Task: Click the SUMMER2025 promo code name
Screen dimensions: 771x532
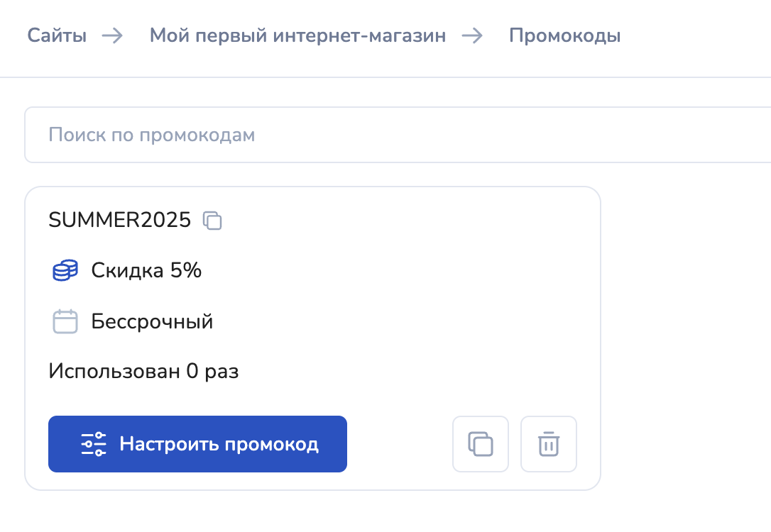Action: click(x=119, y=221)
